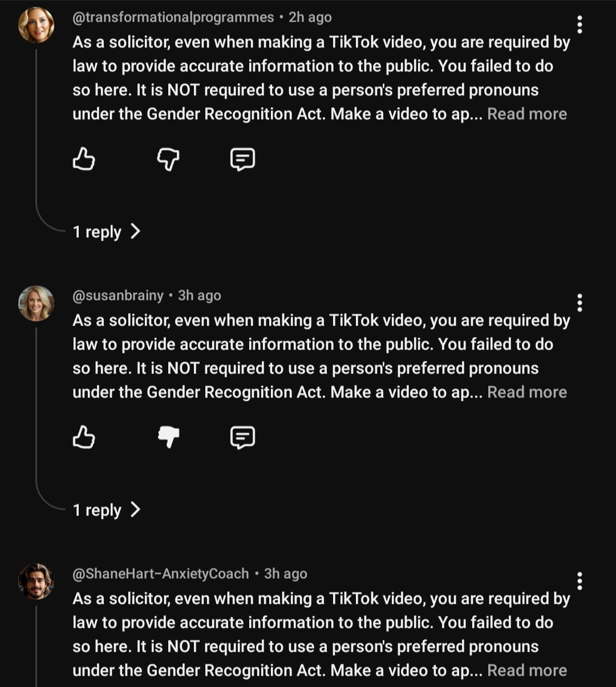
Task: Read more of @transformationalprogrammes comment
Action: tap(527, 114)
